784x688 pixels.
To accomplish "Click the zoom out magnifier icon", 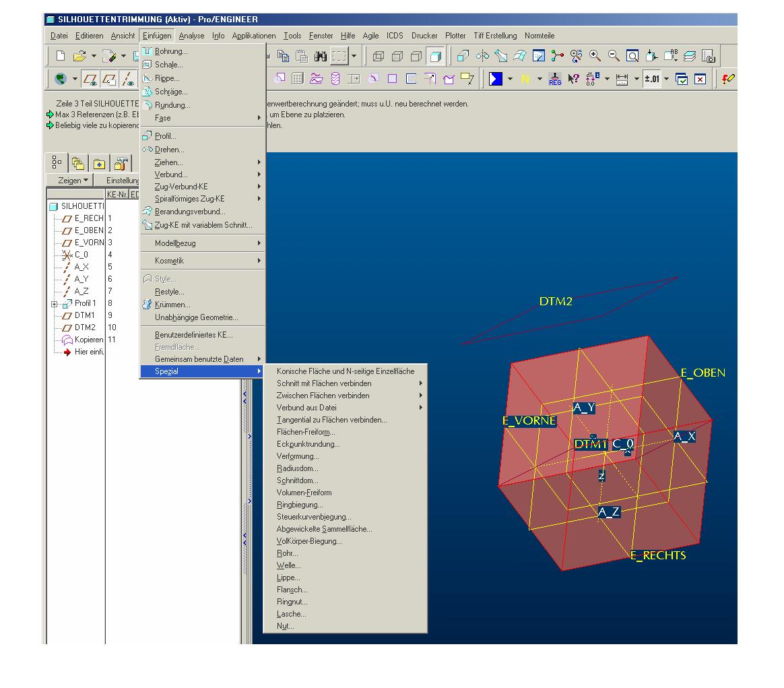I will click(614, 56).
